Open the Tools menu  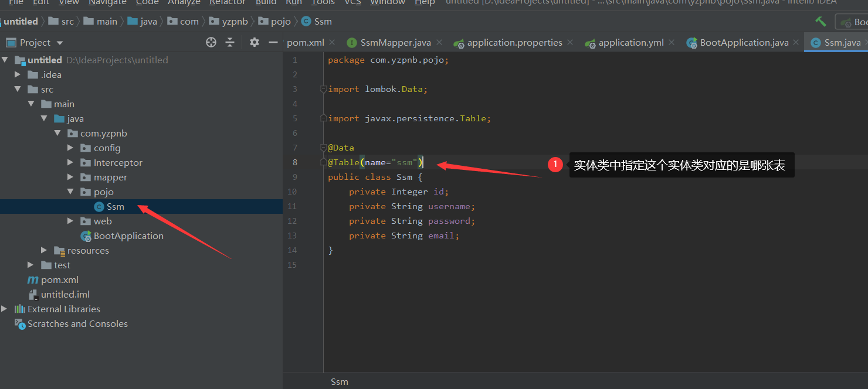[x=323, y=2]
